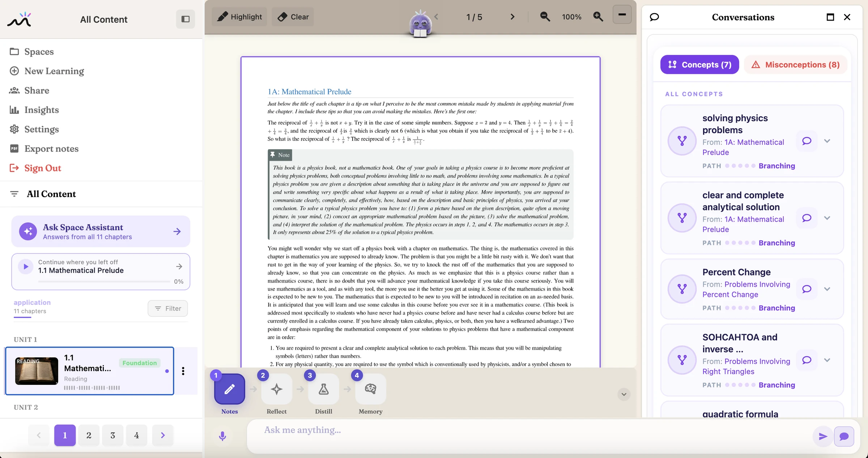This screenshot has width=868, height=458.
Task: Expand the SOHCAHTOA and inverse concept
Action: tap(827, 360)
